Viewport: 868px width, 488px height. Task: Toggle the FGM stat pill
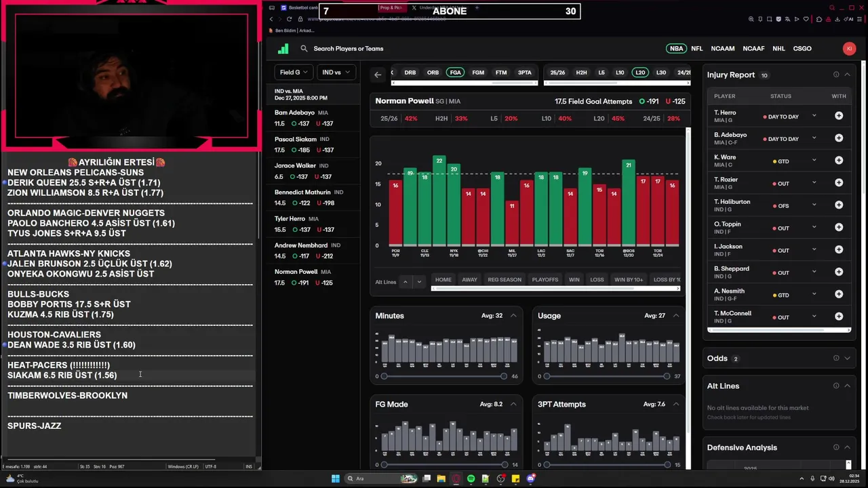478,73
